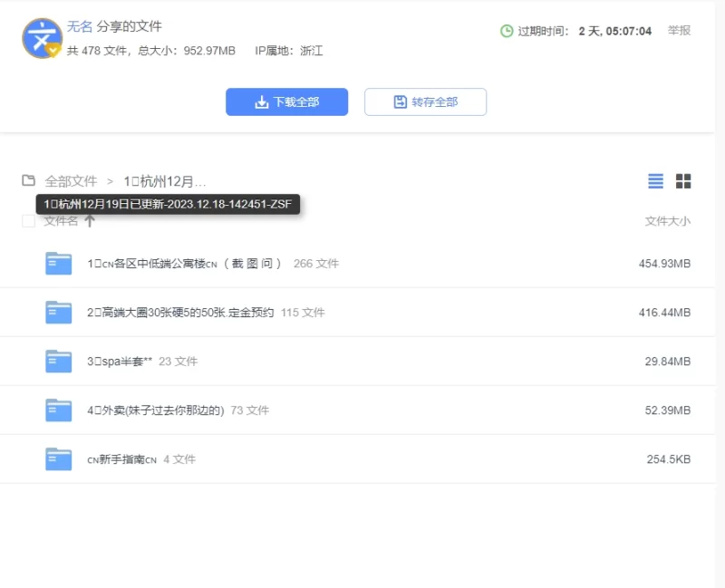Switch to list view layout
The width and height of the screenshot is (725, 588).
pos(655,181)
